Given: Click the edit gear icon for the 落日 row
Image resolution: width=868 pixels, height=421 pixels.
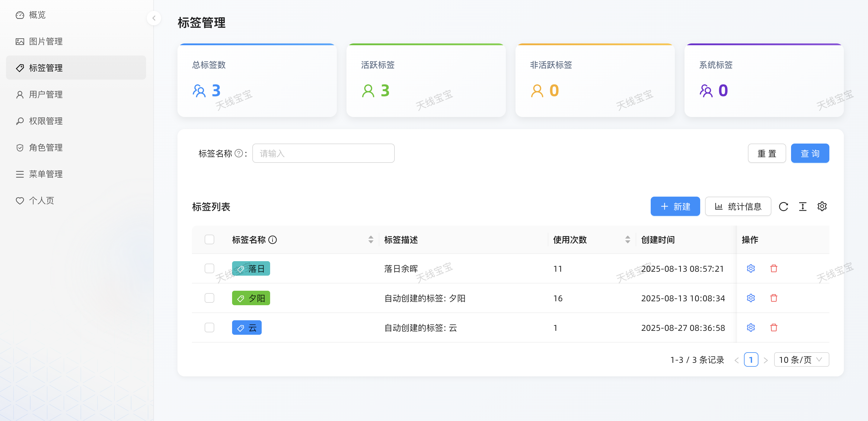Looking at the screenshot, I should [750, 268].
